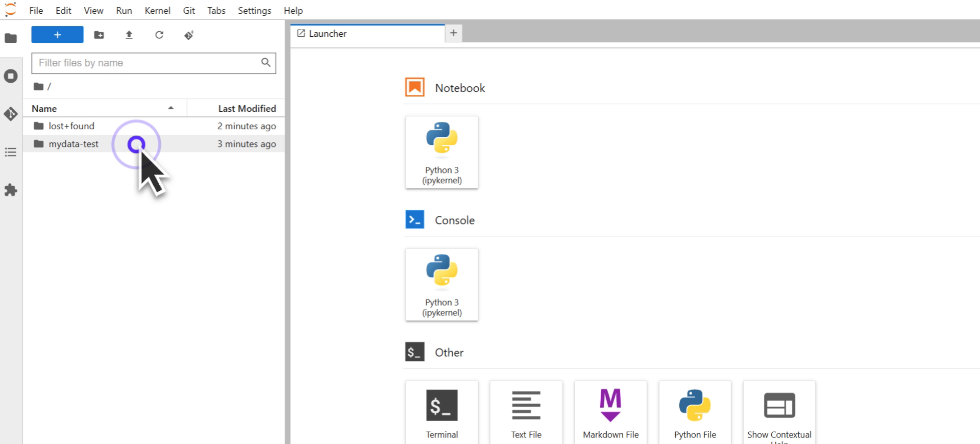Open the Help menu
The width and height of the screenshot is (980, 444).
tap(293, 10)
